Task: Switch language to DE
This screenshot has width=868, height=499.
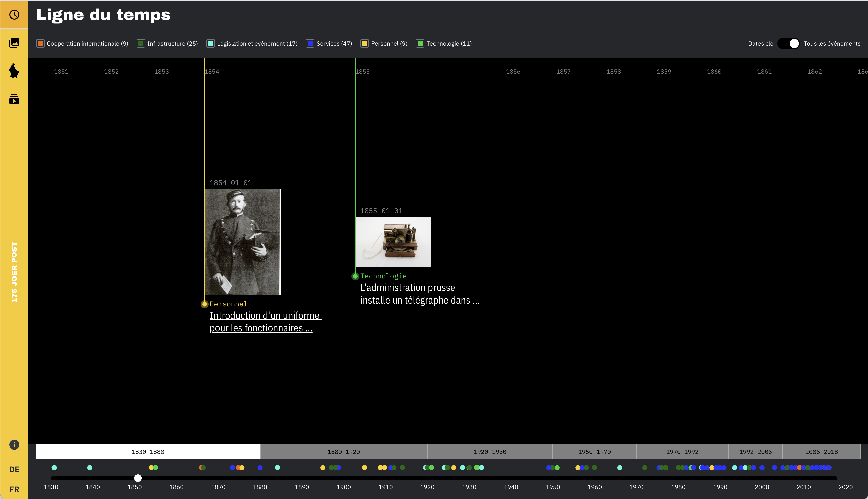Action: pos(14,469)
